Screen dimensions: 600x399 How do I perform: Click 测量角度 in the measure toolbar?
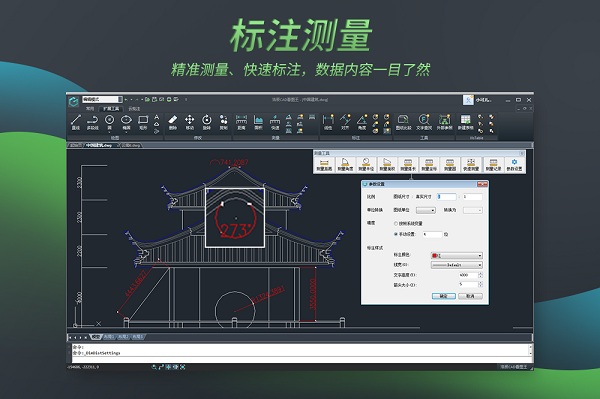pos(345,164)
